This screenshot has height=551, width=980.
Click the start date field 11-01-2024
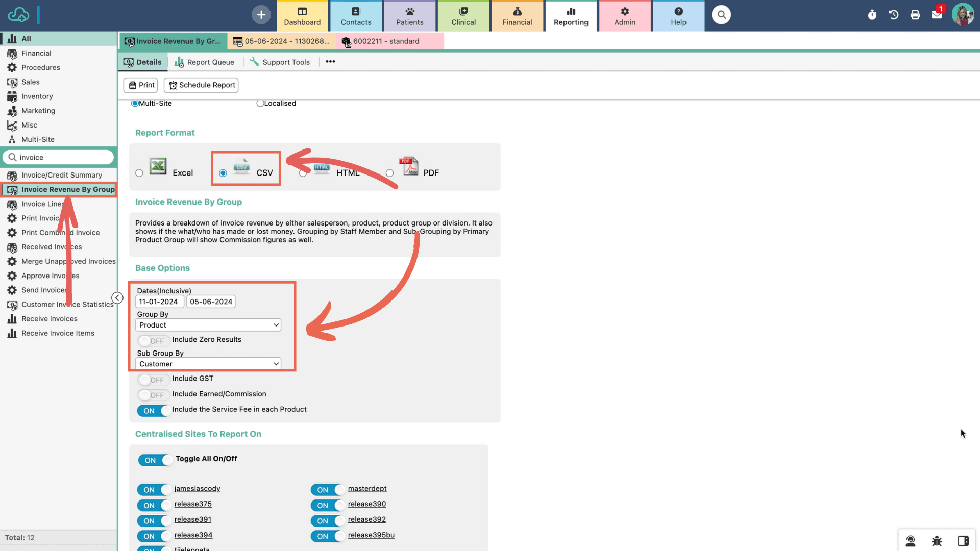point(159,302)
